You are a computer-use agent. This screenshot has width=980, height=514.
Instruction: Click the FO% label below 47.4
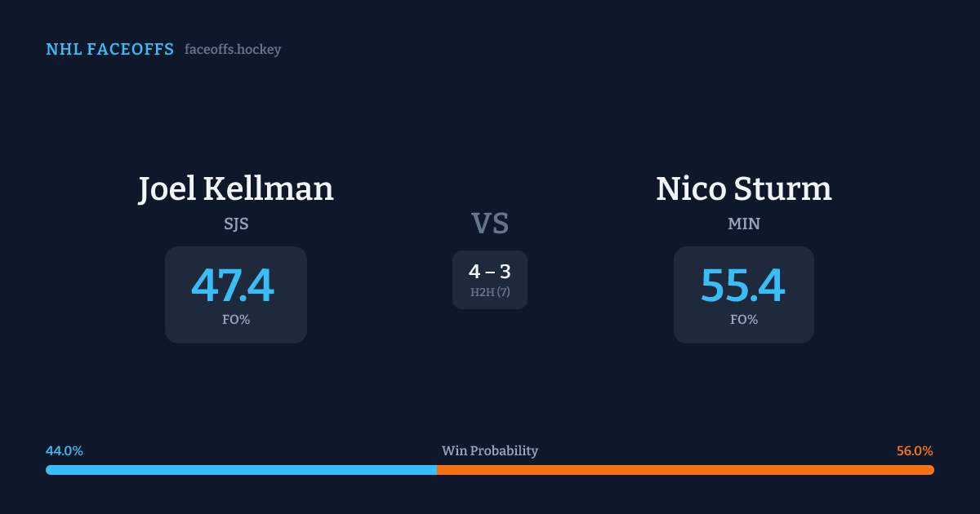236,320
